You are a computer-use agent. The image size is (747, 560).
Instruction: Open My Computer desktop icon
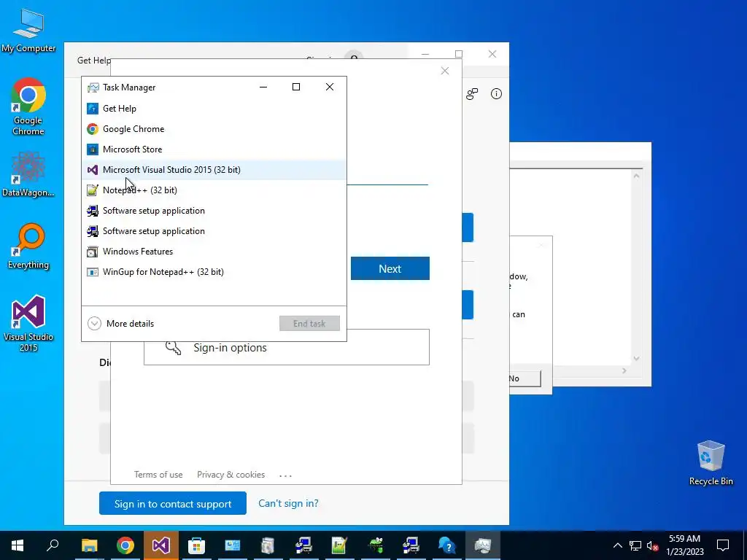tap(28, 29)
